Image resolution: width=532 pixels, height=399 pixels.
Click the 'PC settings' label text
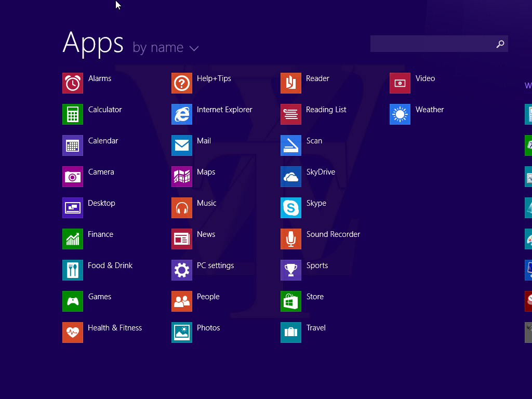coord(216,265)
